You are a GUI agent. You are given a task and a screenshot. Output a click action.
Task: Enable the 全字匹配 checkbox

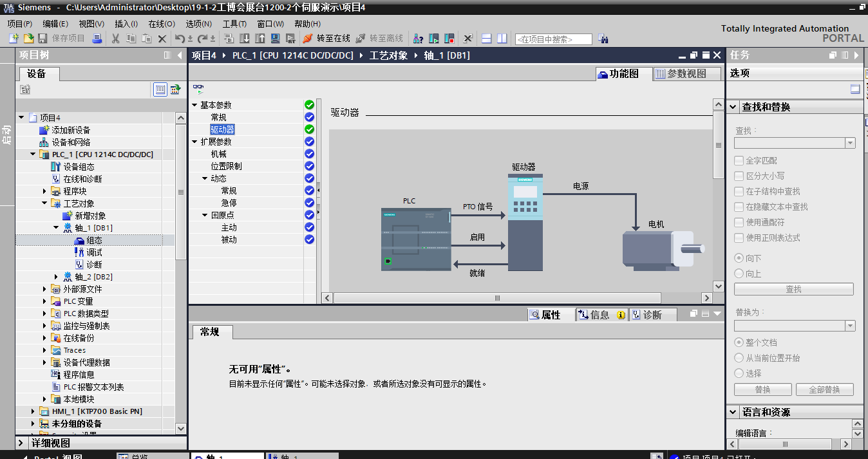coord(739,160)
